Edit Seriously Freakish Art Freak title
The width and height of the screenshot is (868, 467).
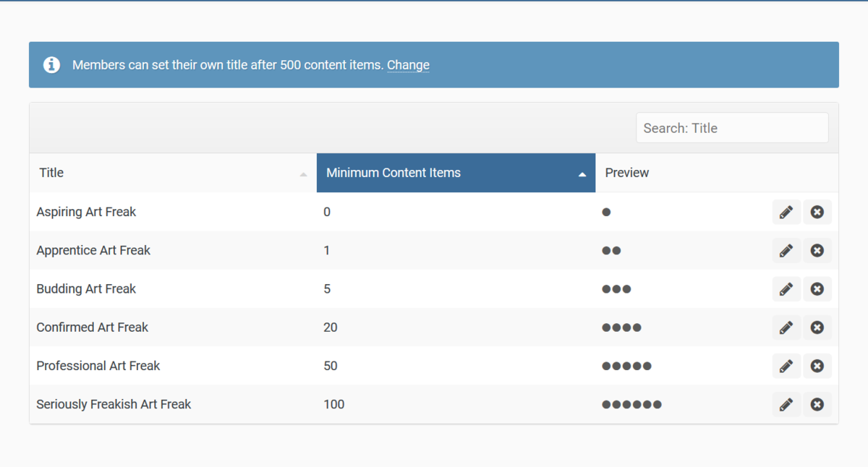pos(786,404)
